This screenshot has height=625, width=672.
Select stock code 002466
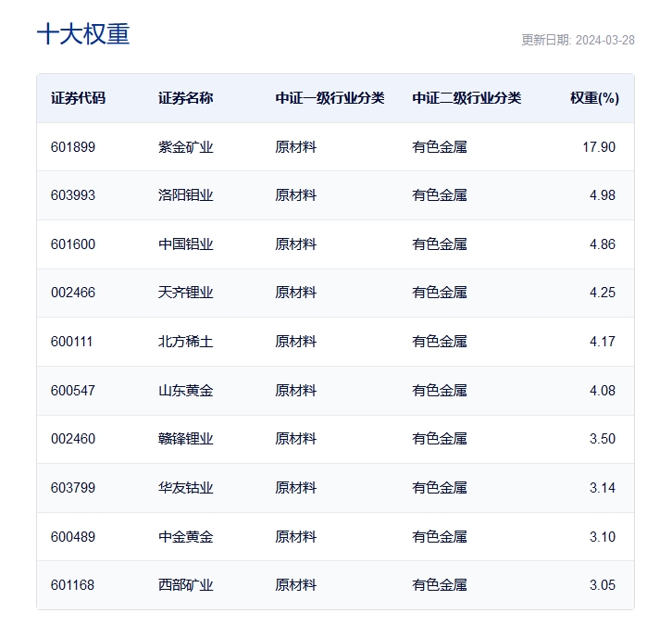pyautogui.click(x=73, y=293)
